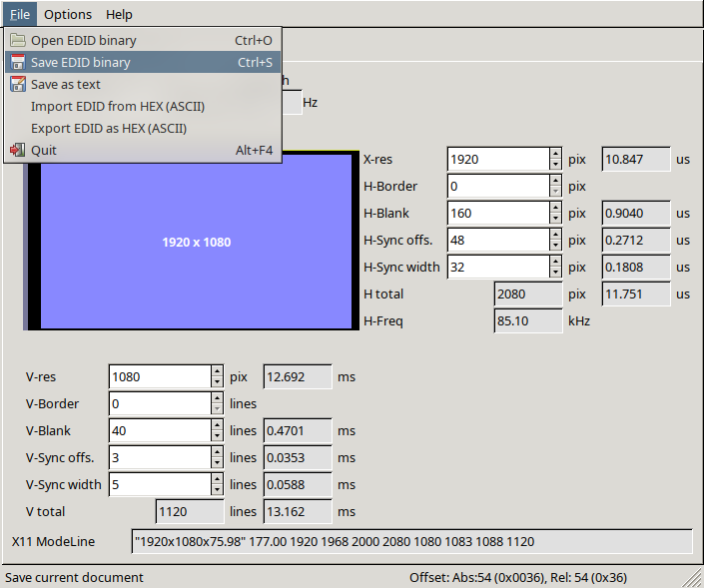Click the H-Freq value 85.10
This screenshot has width=704, height=588.
528,320
